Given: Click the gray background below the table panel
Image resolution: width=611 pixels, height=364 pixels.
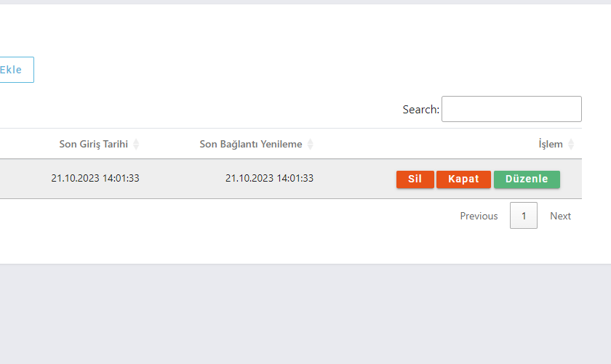Looking at the screenshot, I should pyautogui.click(x=305, y=312).
